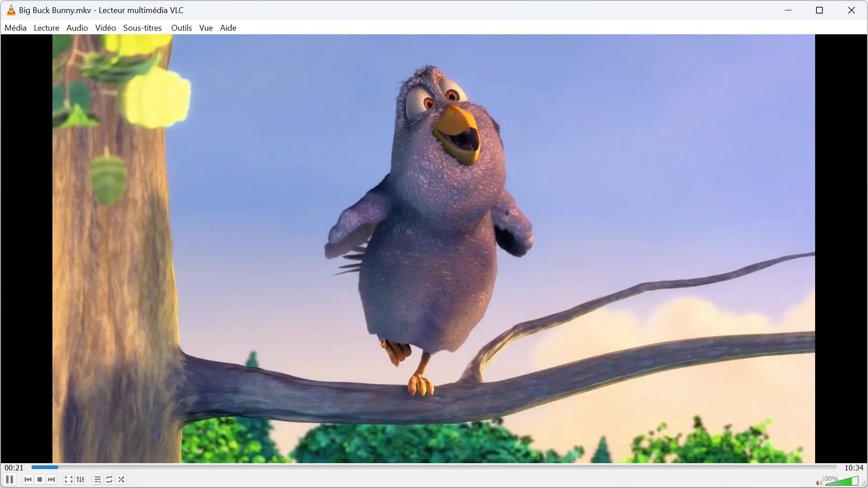Open the Lecture menu
Viewport: 868px width, 488px height.
[47, 28]
